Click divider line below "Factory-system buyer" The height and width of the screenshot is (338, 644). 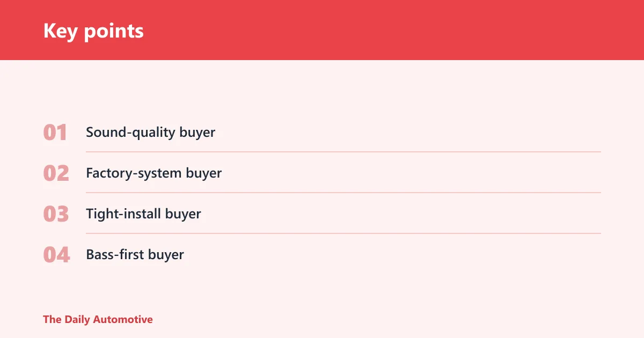343,193
